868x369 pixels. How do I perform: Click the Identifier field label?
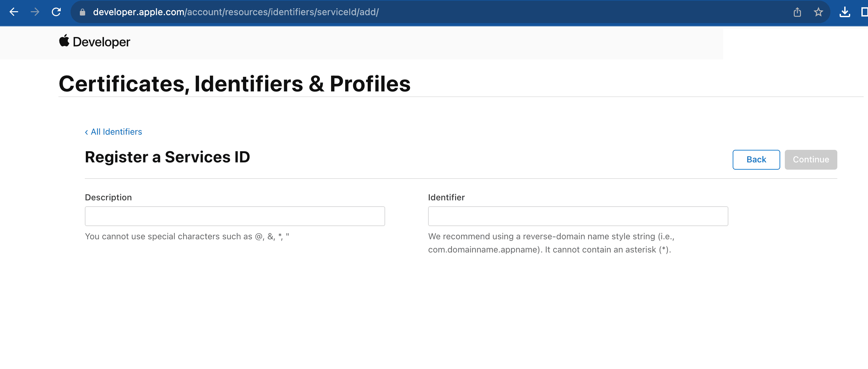pyautogui.click(x=446, y=197)
